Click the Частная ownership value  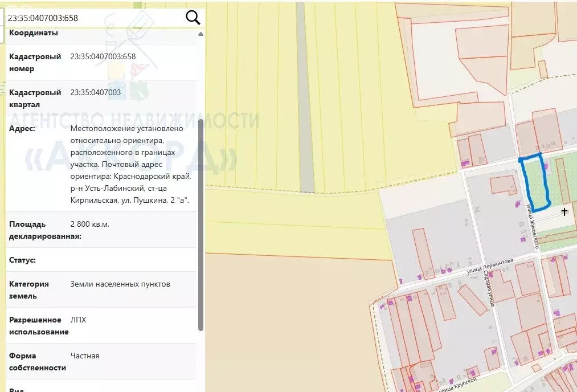click(85, 356)
